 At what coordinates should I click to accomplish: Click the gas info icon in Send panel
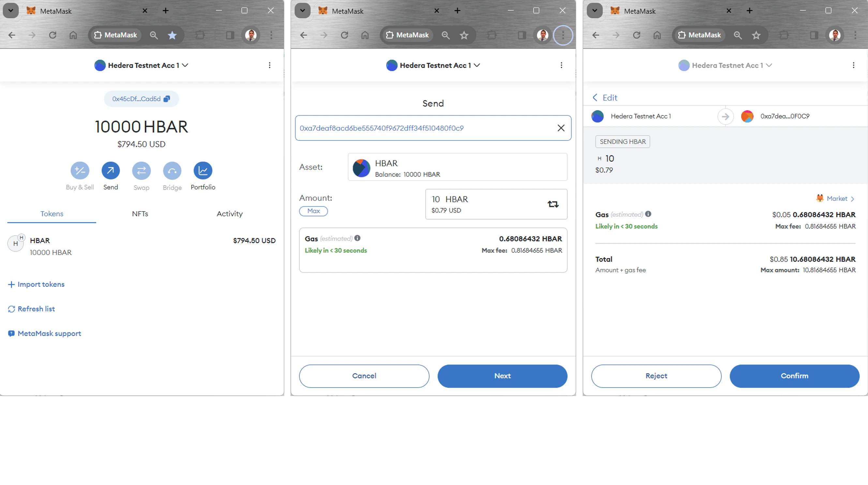tap(357, 238)
